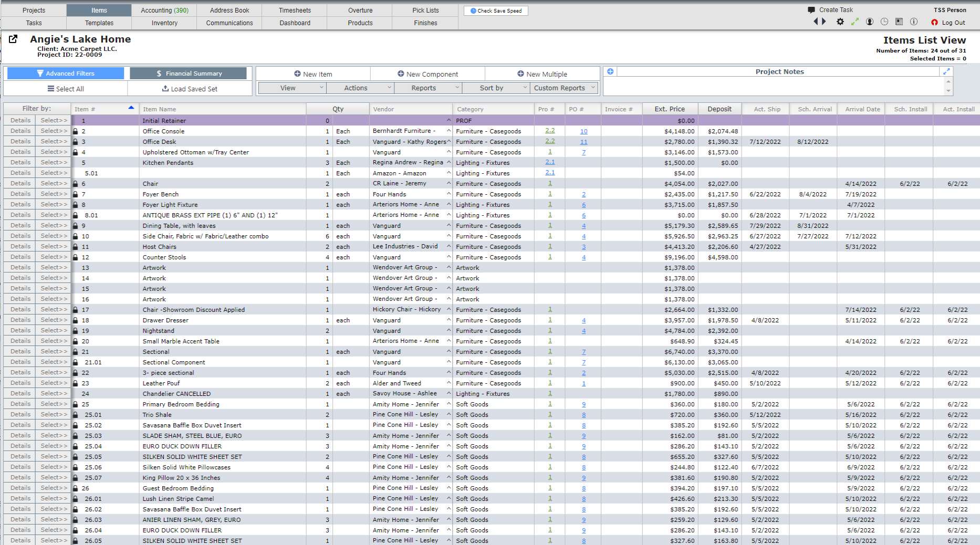Toggle Select>> for Office Desk row
The width and height of the screenshot is (980, 545).
tap(54, 141)
